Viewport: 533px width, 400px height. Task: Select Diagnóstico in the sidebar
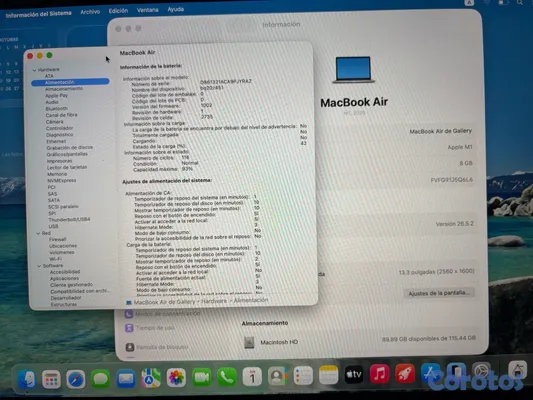coord(59,135)
